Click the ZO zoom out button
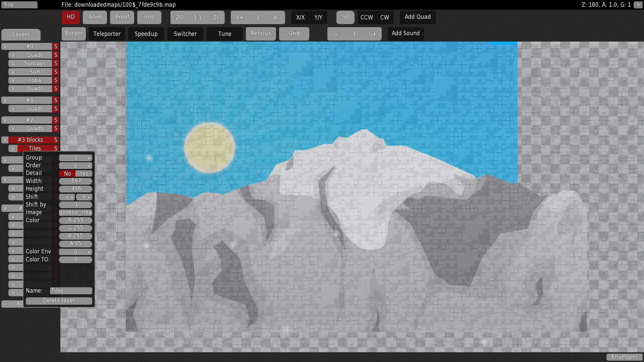 click(x=179, y=17)
